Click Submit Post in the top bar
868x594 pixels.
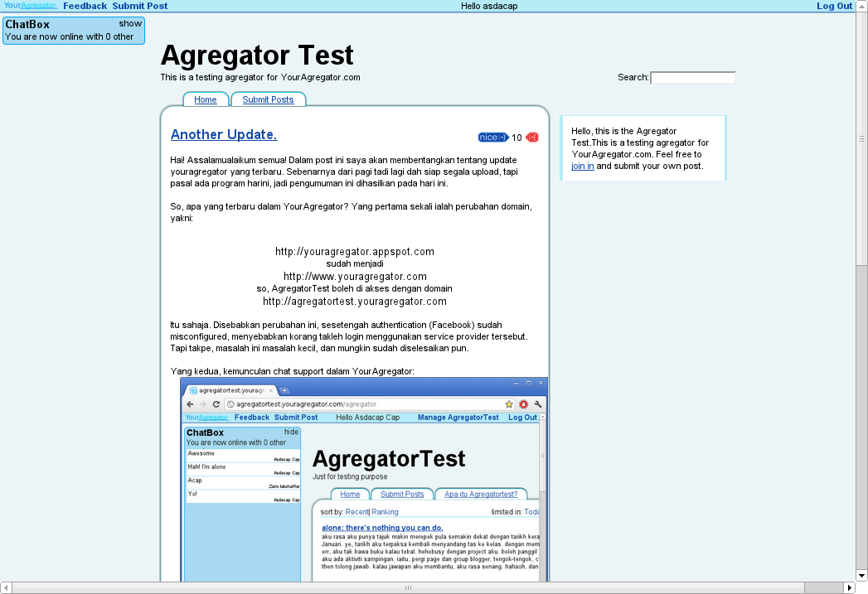click(139, 6)
